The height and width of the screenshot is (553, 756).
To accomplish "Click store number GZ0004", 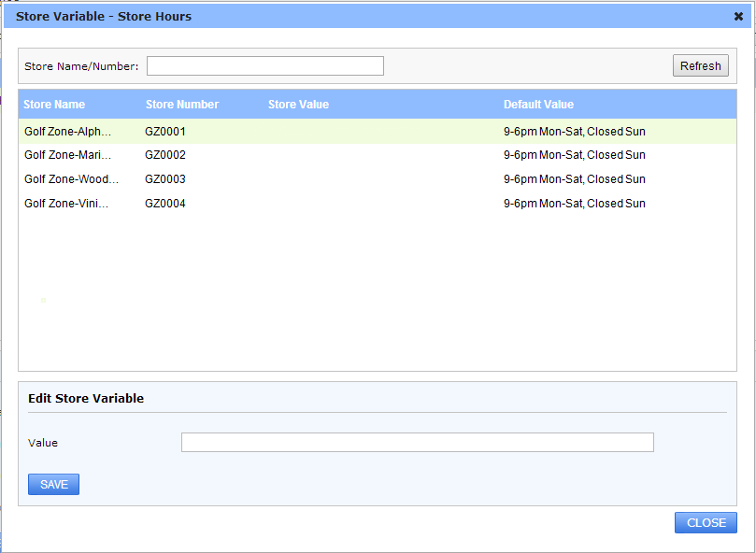I will 164,203.
